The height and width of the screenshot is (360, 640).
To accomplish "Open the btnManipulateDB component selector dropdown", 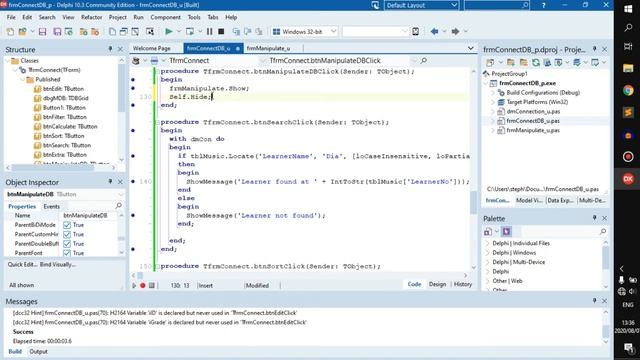I will tap(120, 194).
